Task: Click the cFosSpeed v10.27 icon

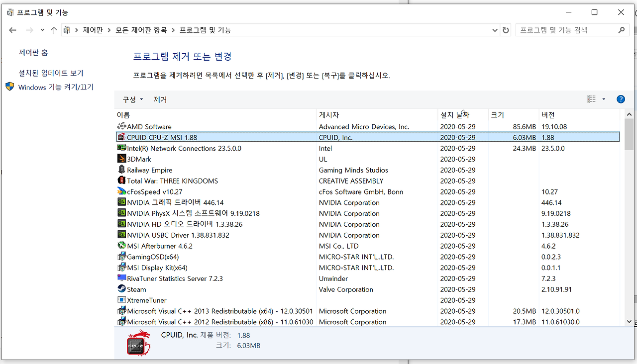Action: point(121,191)
